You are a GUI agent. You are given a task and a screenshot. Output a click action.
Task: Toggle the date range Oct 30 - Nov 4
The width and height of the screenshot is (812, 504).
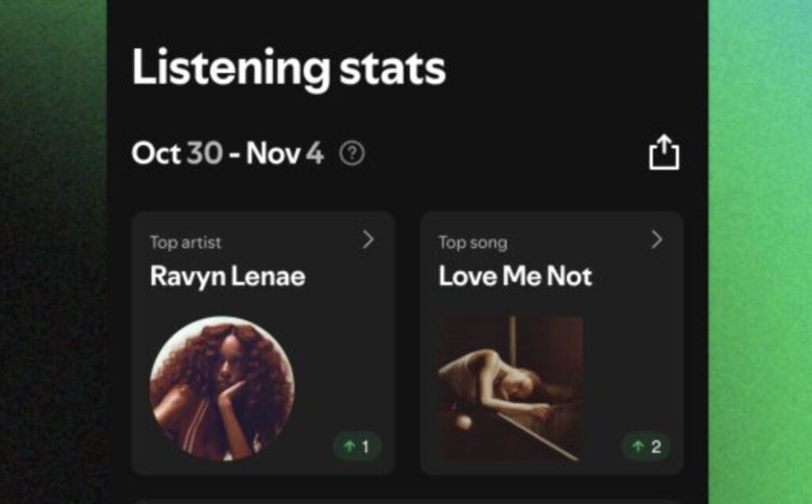tap(228, 155)
